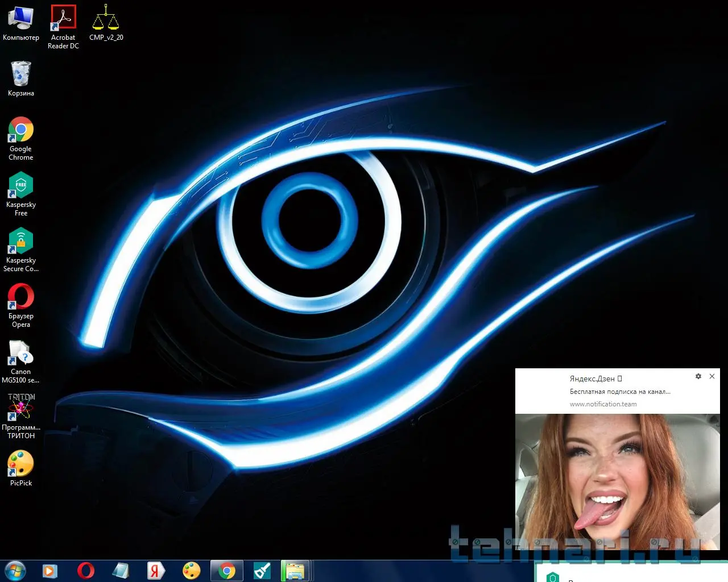Open Windows Media Player from taskbar
This screenshot has width=728, height=582.
[x=50, y=570]
